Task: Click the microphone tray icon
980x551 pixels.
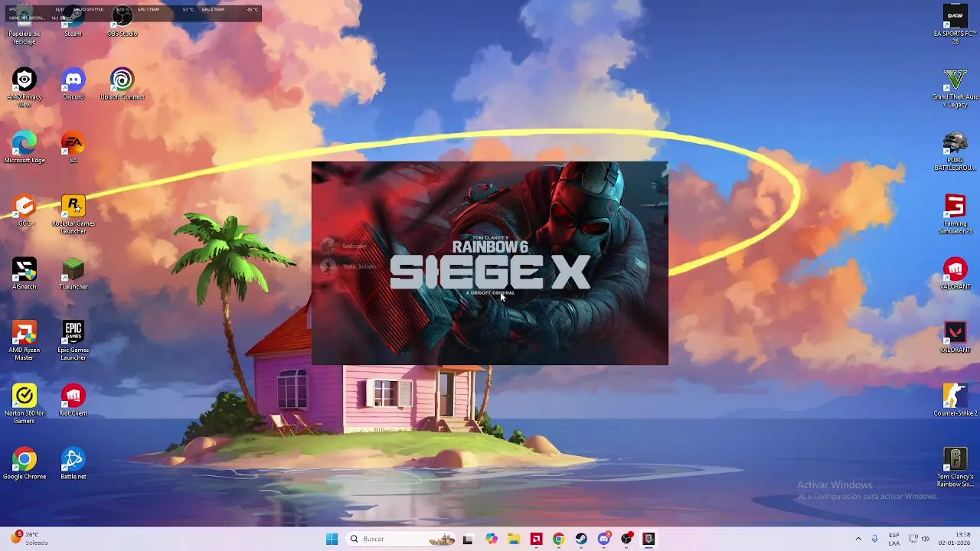Action: [875, 539]
